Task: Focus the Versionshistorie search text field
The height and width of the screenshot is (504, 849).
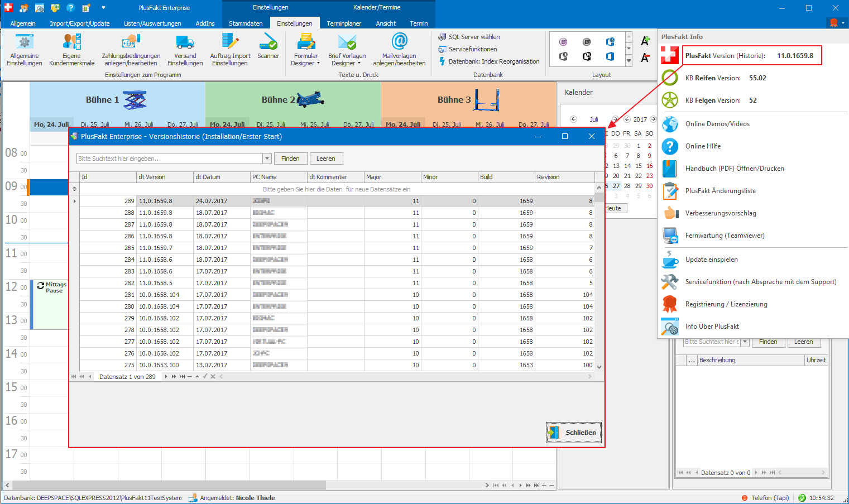Action: click(169, 159)
